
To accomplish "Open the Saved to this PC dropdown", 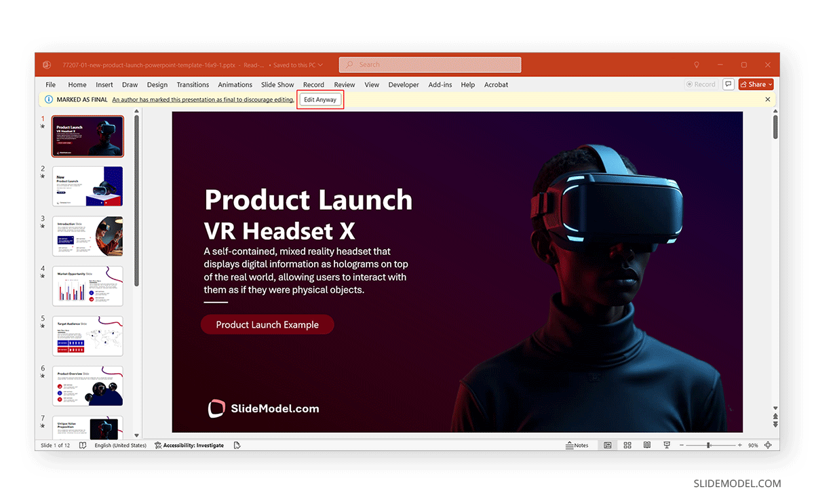I will 297,65.
